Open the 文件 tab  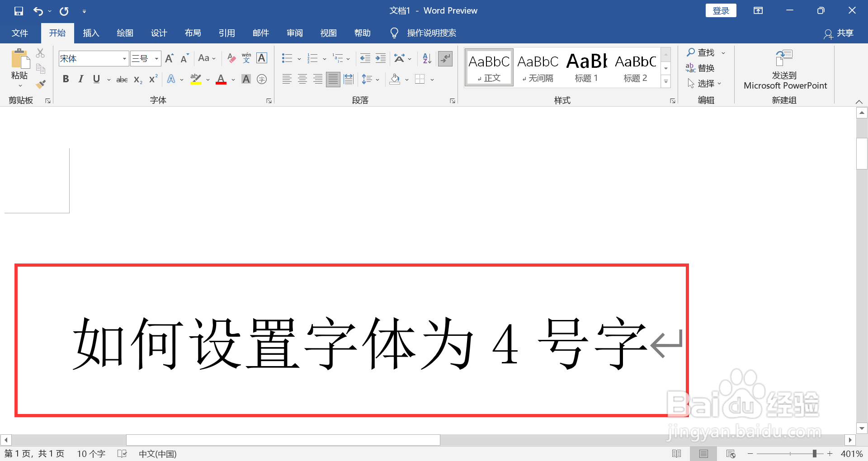20,33
